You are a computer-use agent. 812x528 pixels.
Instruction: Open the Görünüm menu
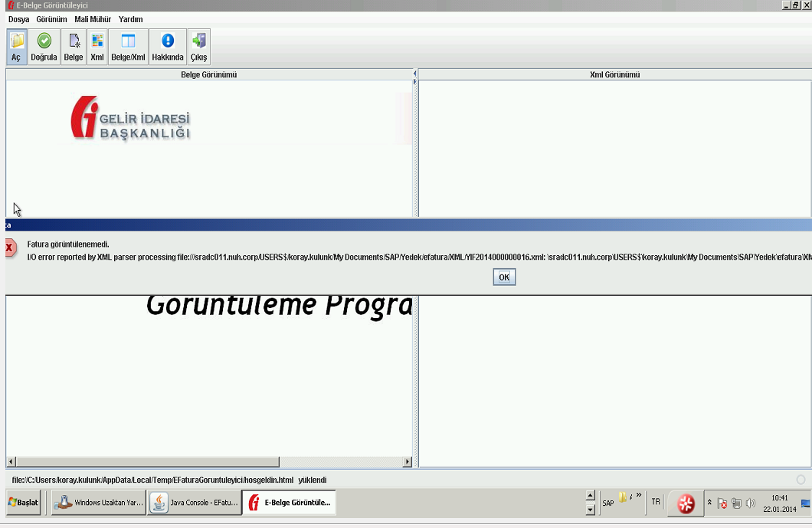51,19
